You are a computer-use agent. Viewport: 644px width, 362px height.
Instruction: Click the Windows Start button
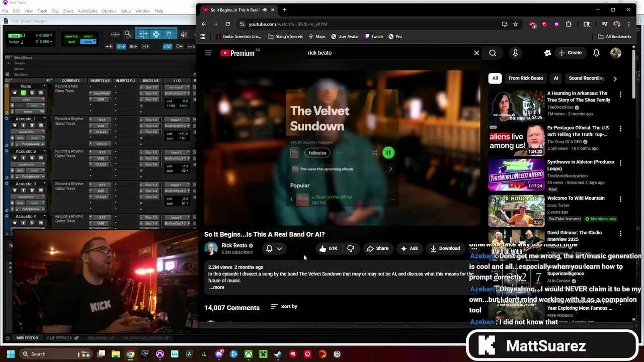tap(11, 354)
